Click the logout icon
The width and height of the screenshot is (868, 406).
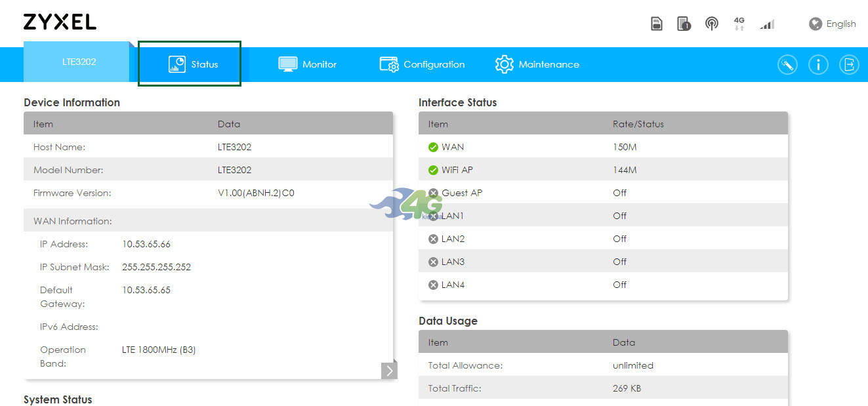(849, 65)
